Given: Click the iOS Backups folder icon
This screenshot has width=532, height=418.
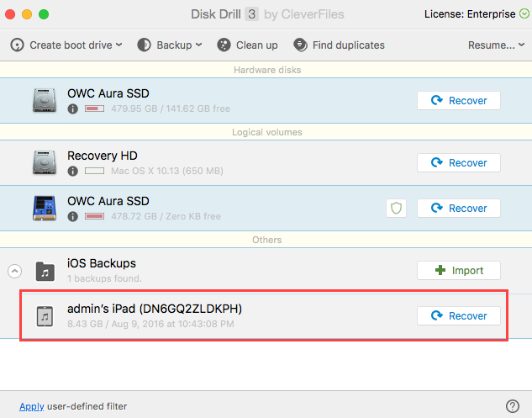Looking at the screenshot, I should click(45, 271).
